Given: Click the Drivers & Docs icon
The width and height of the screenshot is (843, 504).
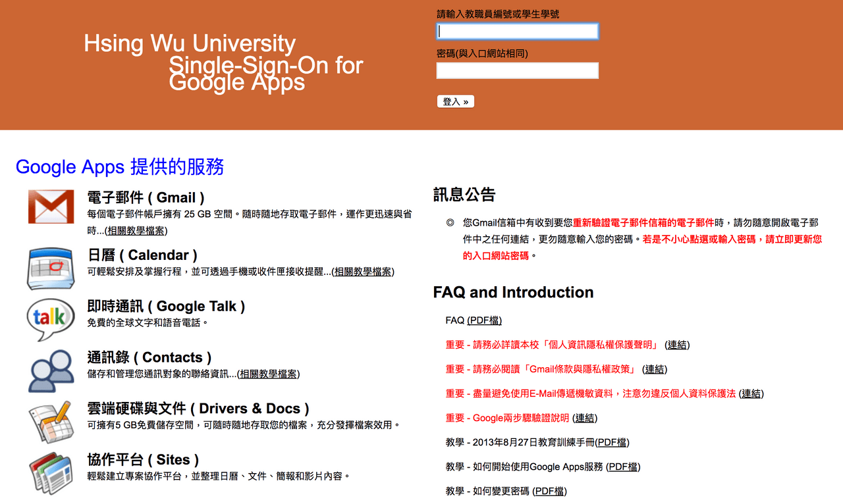Looking at the screenshot, I should [x=51, y=422].
